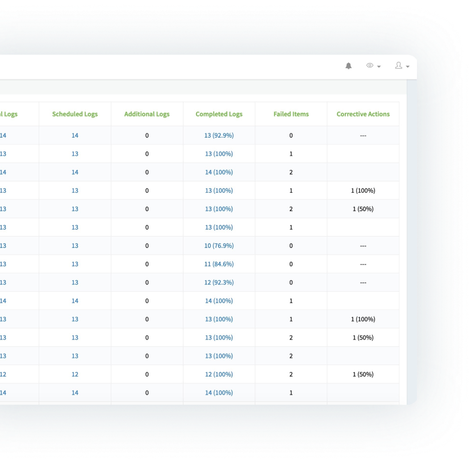Click Scheduled Logs 13 in the 10 (76.9%) row

tap(75, 246)
